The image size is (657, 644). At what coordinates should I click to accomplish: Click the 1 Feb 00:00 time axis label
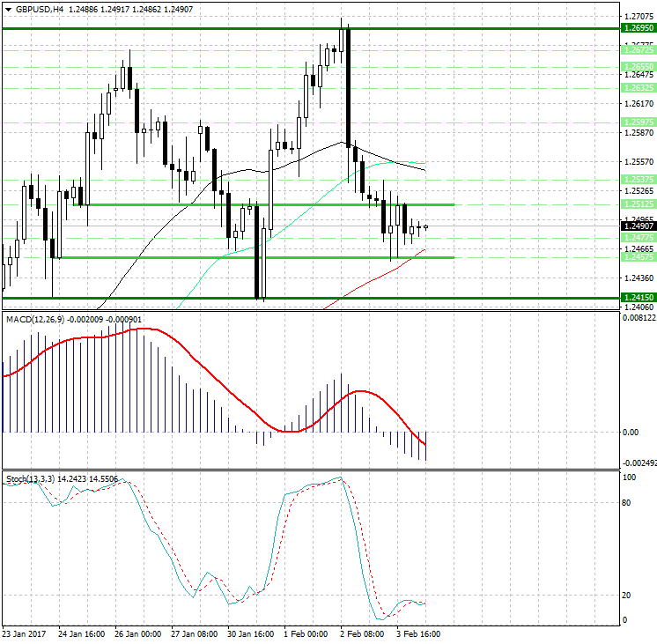304,633
